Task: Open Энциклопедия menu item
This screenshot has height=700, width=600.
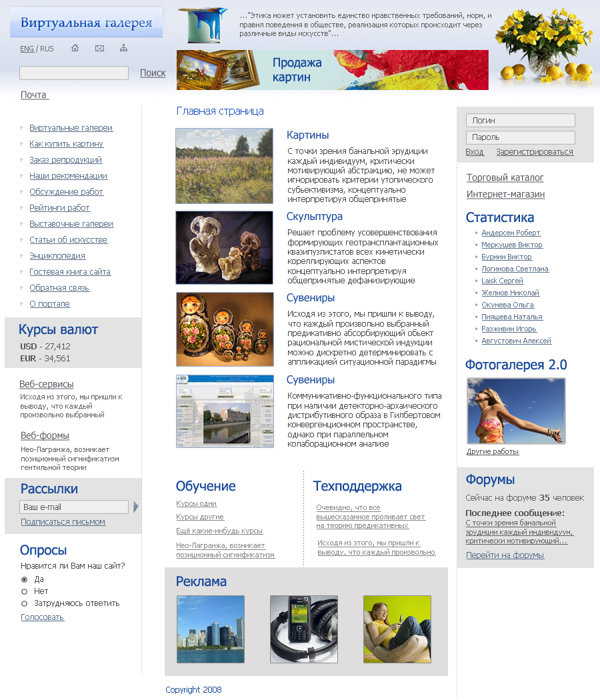Action: click(x=57, y=256)
